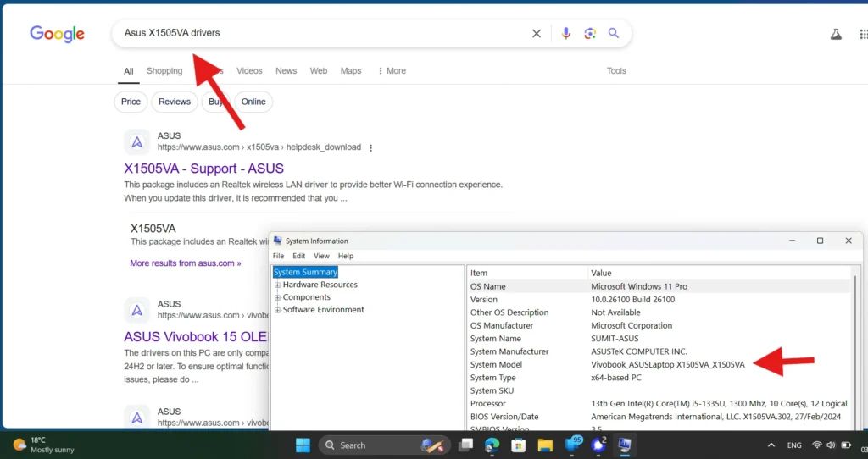Screen dimensions: 868x459
Task: Expand Hardware Resources tree node
Action: coord(277,285)
